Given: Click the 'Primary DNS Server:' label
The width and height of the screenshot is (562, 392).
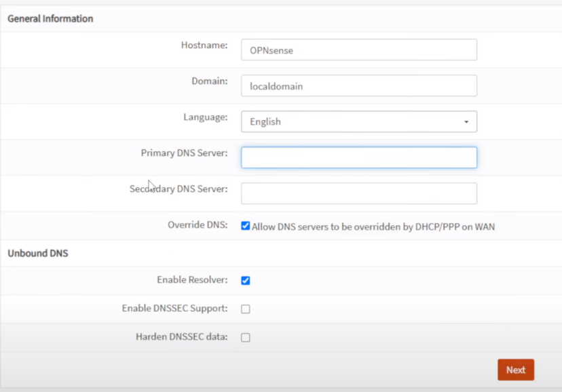Looking at the screenshot, I should pyautogui.click(x=184, y=153).
